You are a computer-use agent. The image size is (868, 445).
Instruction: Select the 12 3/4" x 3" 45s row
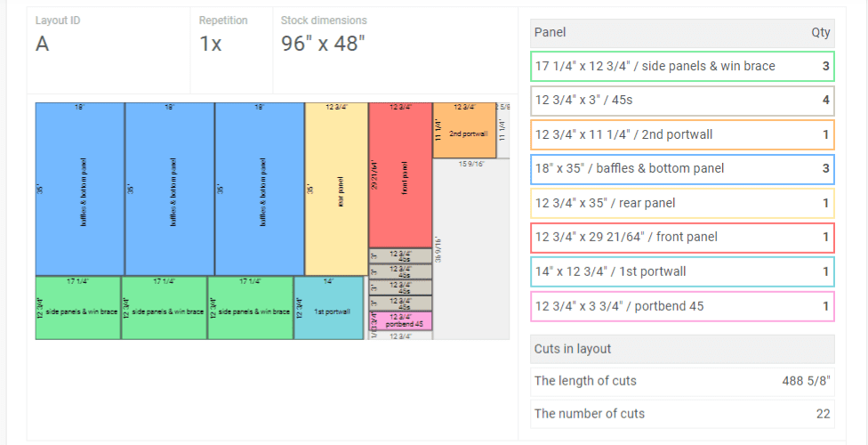coord(682,101)
